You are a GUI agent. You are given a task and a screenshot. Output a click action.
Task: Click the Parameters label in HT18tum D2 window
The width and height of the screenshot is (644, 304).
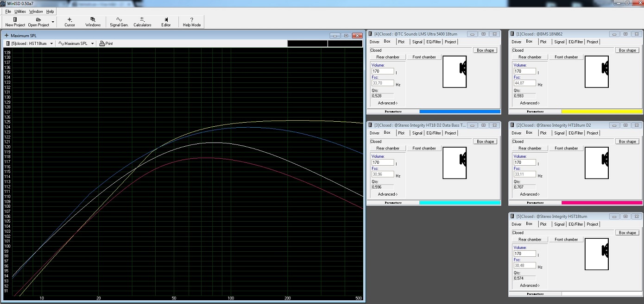tap(535, 203)
